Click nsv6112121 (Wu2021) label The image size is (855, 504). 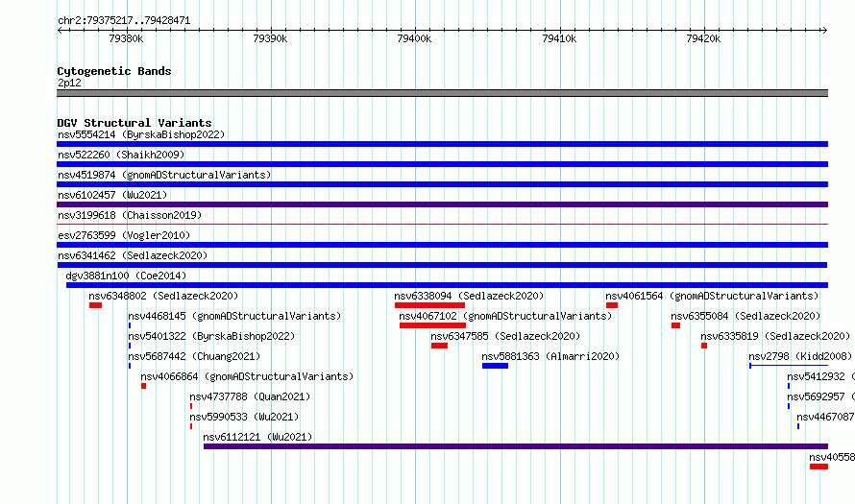coord(257,437)
